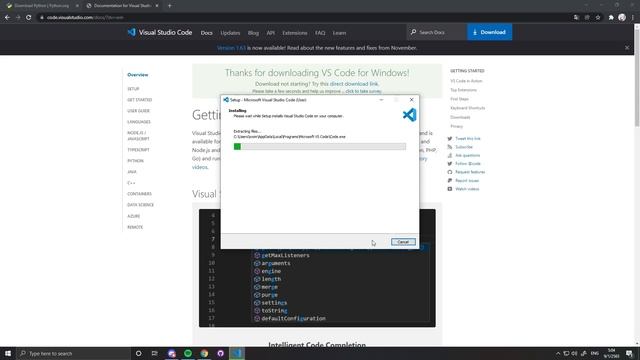Expand the C++ sidebar section

(x=131, y=183)
